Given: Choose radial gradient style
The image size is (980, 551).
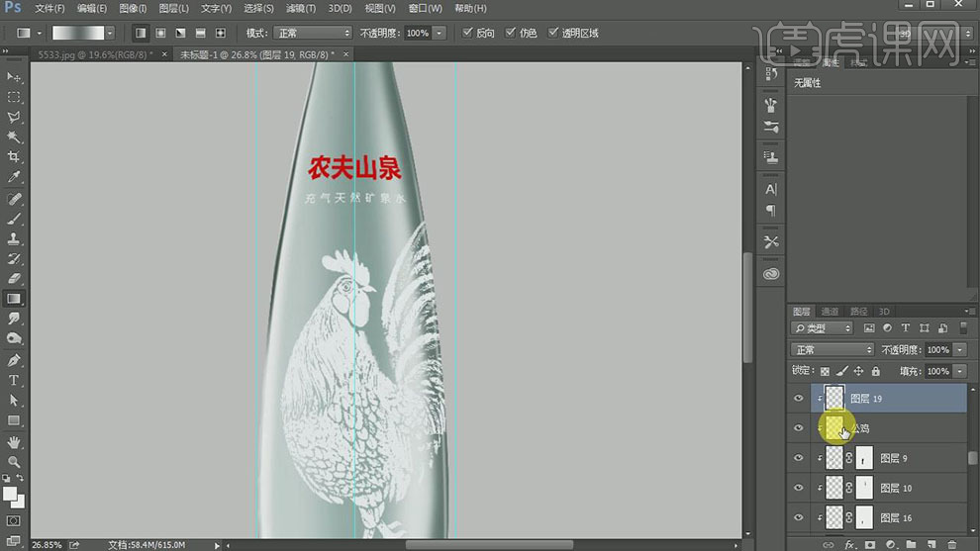Looking at the screenshot, I should tap(160, 33).
